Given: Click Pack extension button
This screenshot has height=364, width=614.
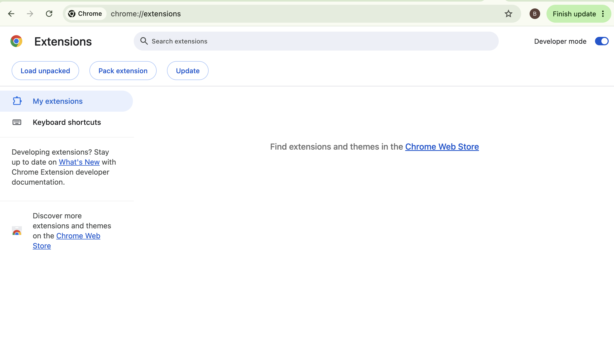Looking at the screenshot, I should [123, 71].
